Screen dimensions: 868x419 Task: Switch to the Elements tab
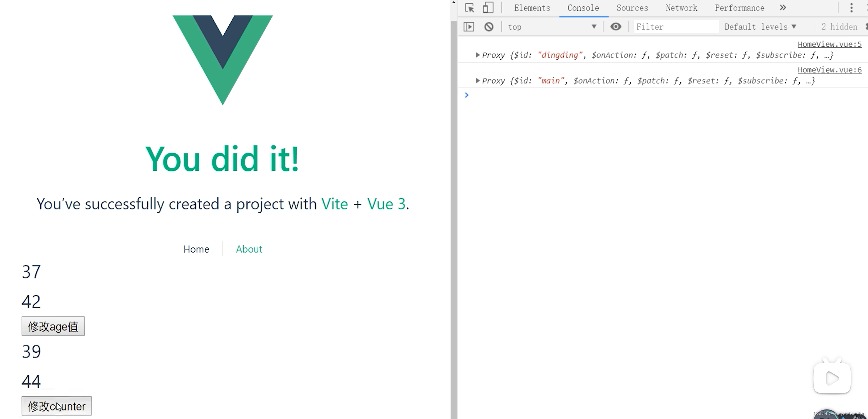(x=532, y=8)
